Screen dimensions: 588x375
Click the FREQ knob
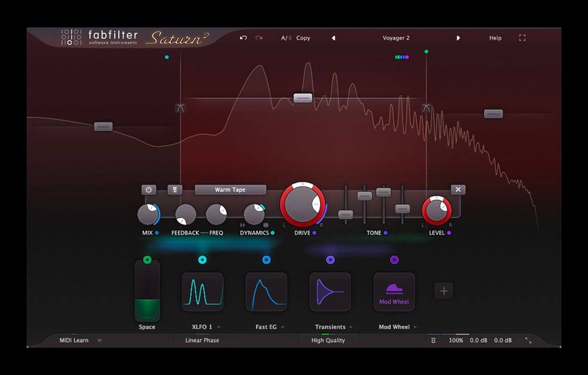pos(216,214)
